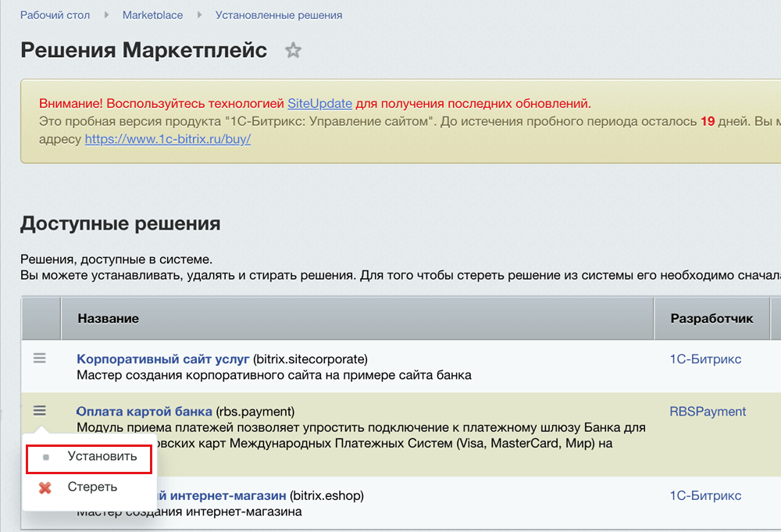Click the gray dot icon beside Установить
Screen dimensions: 781x532
point(45,457)
